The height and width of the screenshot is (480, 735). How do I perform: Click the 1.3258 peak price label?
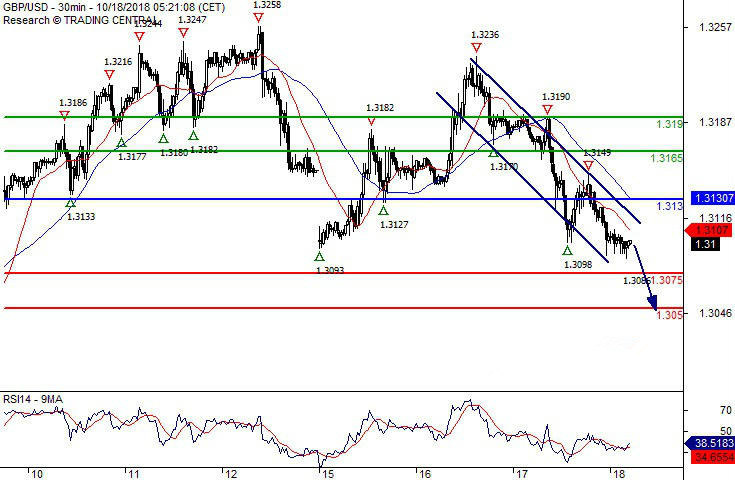tap(267, 5)
